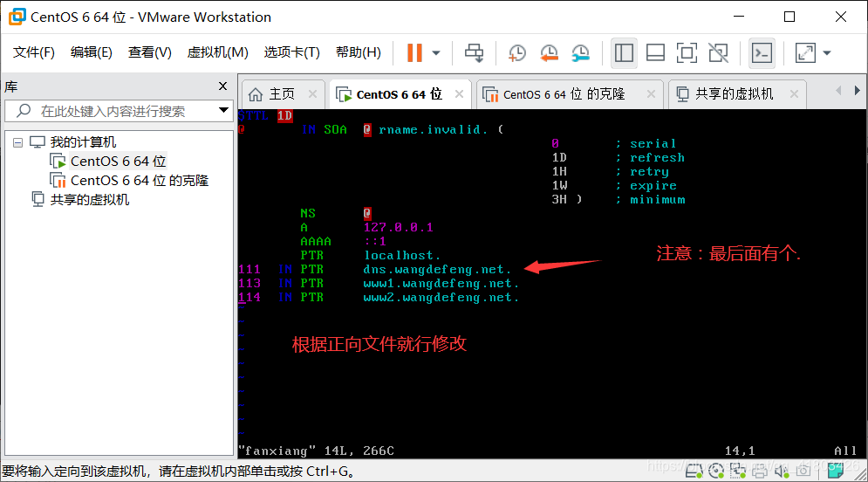The height and width of the screenshot is (482, 868).
Task: Open the 虚拟机(M) menu
Action: pyautogui.click(x=217, y=52)
